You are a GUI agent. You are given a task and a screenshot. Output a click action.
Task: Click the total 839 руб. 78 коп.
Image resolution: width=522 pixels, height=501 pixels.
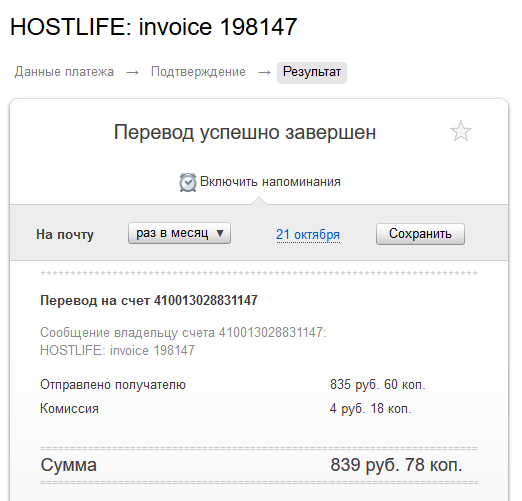[x=396, y=465]
